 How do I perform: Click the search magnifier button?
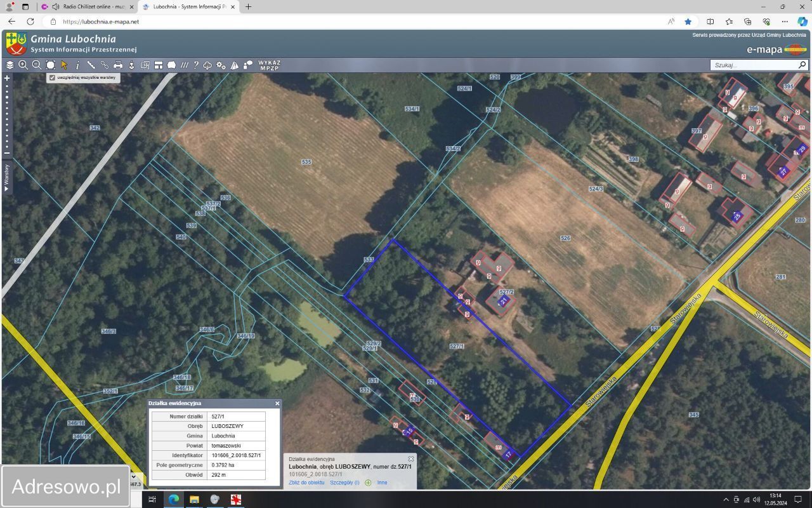click(802, 65)
